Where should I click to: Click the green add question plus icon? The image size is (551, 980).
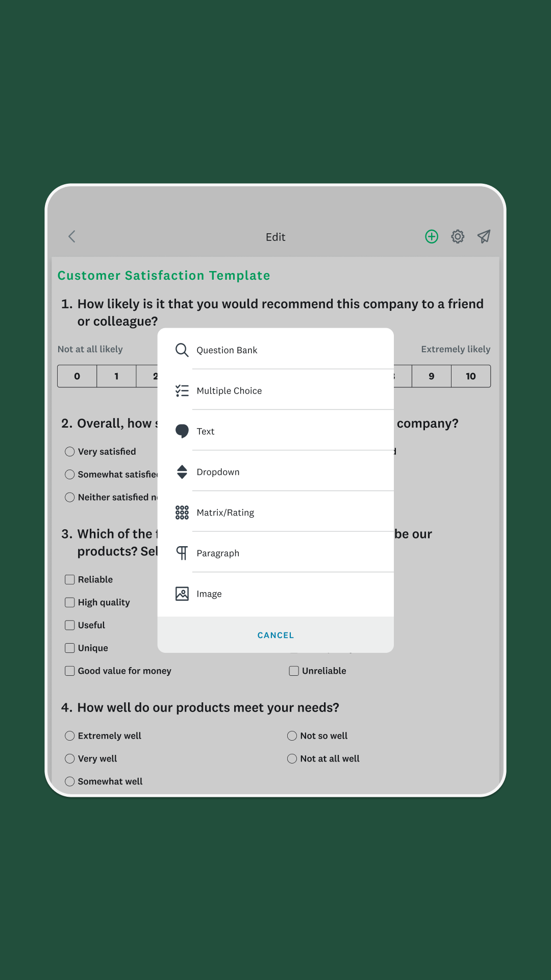pos(432,236)
